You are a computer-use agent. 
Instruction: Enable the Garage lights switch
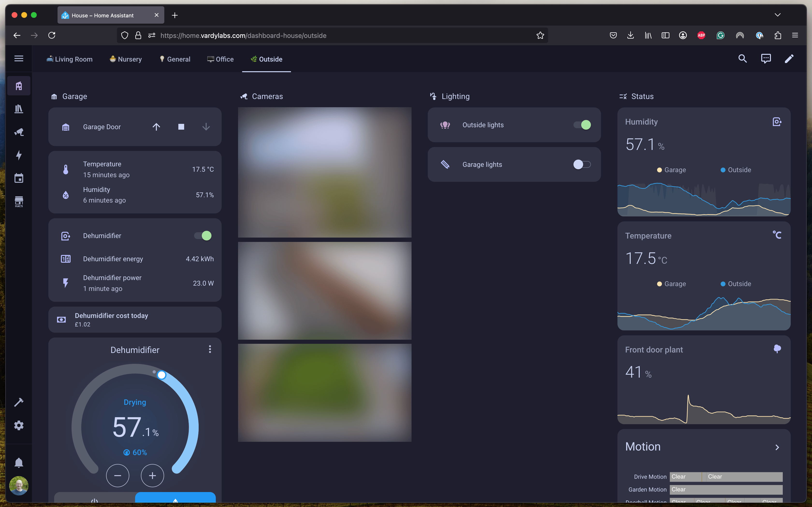pyautogui.click(x=582, y=164)
